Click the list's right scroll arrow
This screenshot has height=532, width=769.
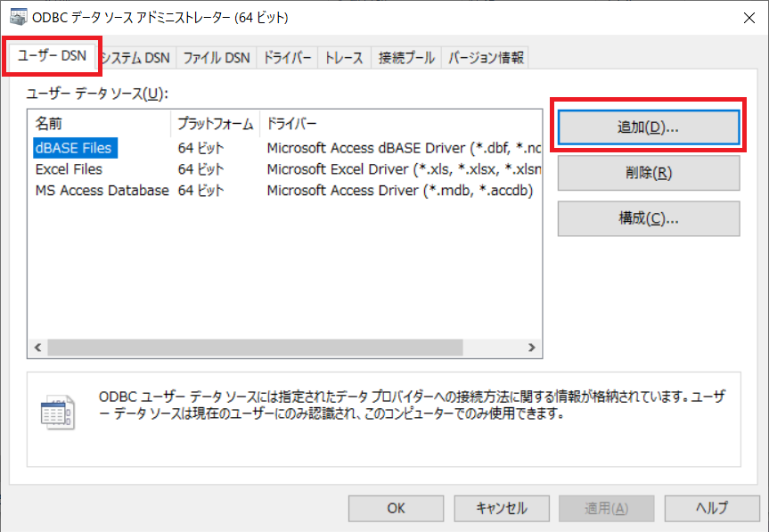coord(532,348)
